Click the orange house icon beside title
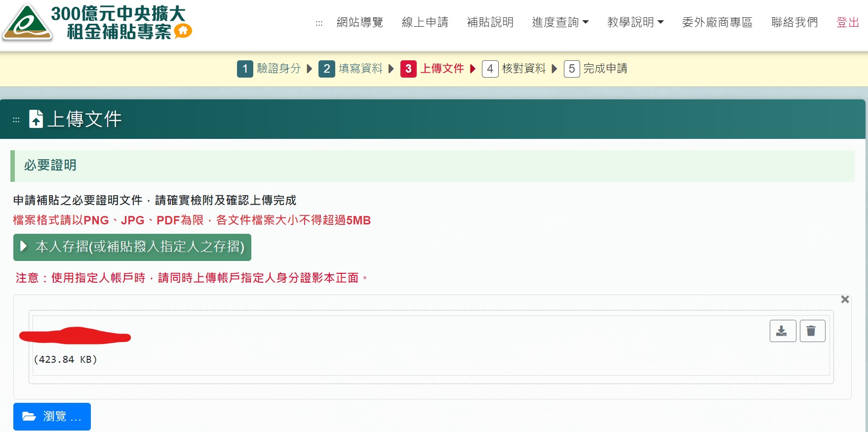Screen dimensions: 868x432 click(x=183, y=31)
